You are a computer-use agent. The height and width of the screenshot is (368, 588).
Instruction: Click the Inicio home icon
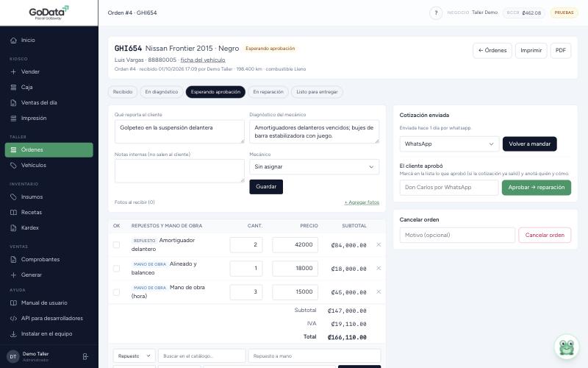click(13, 40)
